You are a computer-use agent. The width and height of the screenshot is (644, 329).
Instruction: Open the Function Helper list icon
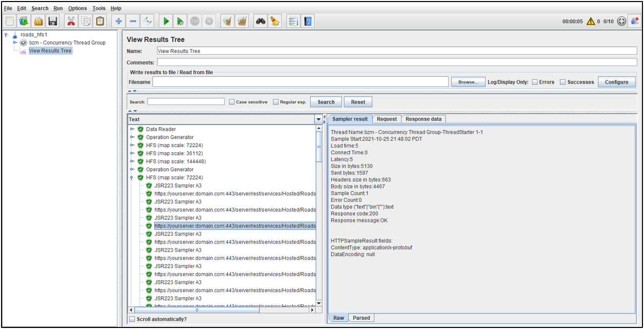point(293,21)
